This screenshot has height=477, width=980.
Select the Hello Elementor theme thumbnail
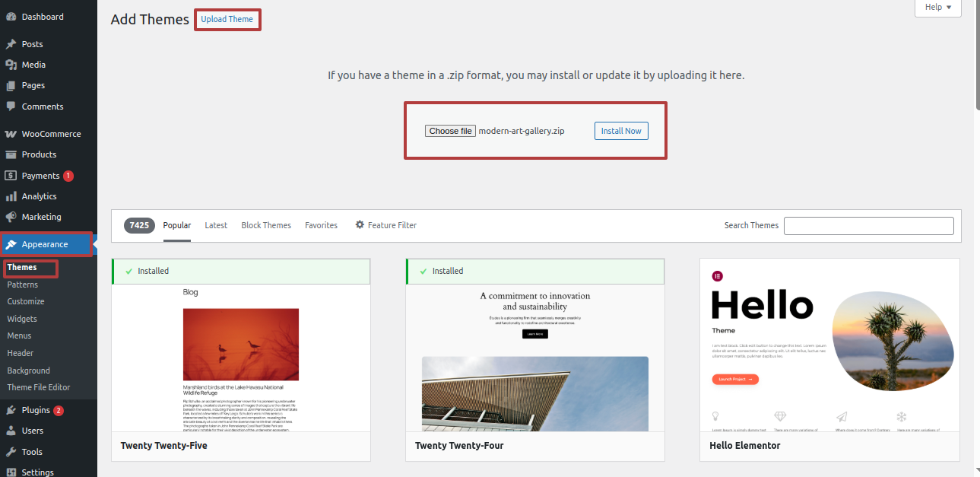point(829,345)
